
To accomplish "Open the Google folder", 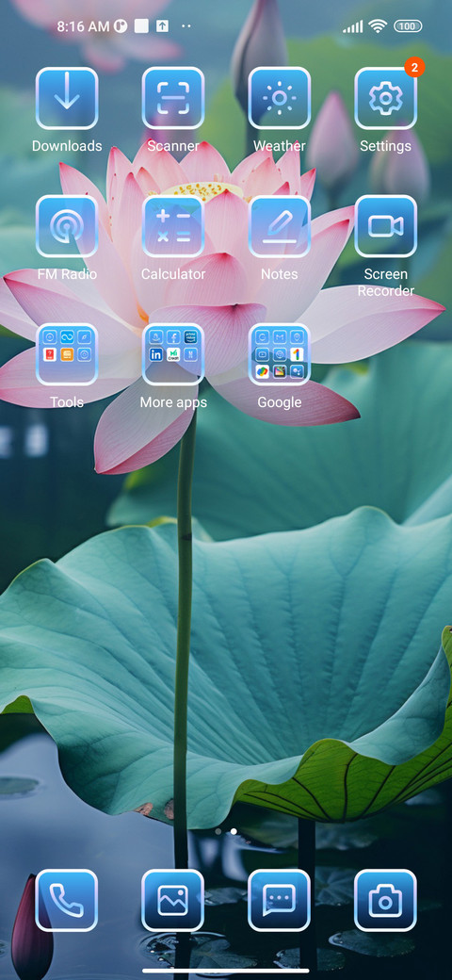I will point(279,354).
